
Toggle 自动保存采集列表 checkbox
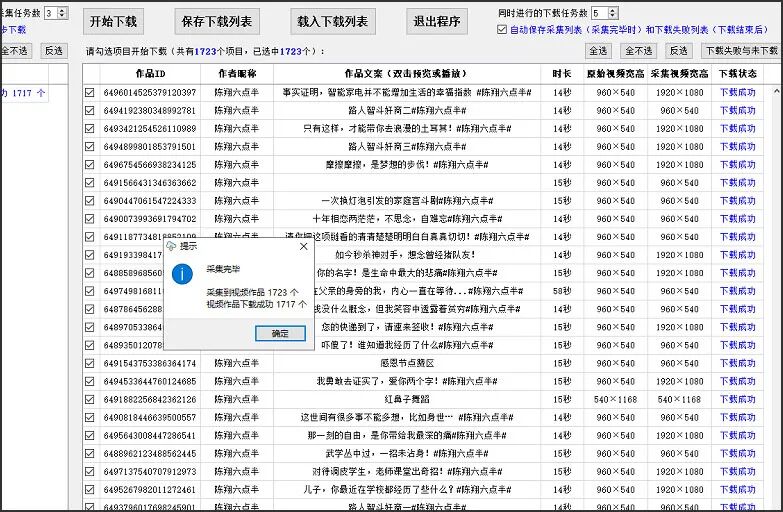click(x=502, y=29)
